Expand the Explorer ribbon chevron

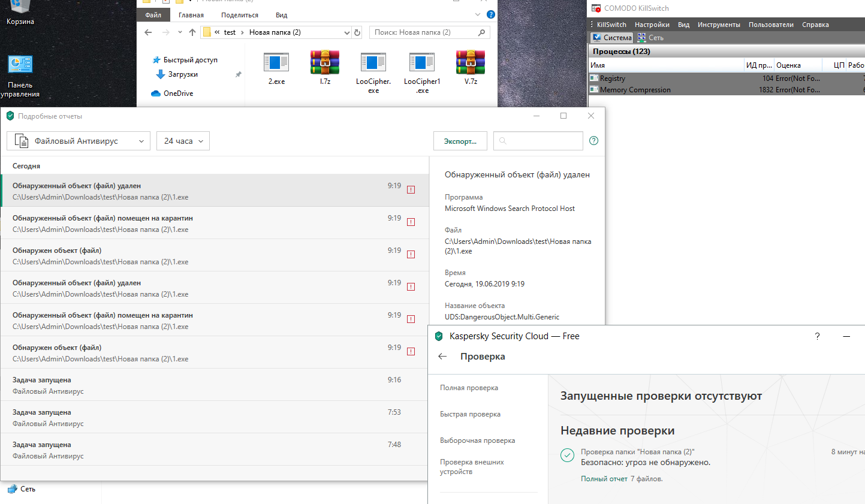click(478, 14)
